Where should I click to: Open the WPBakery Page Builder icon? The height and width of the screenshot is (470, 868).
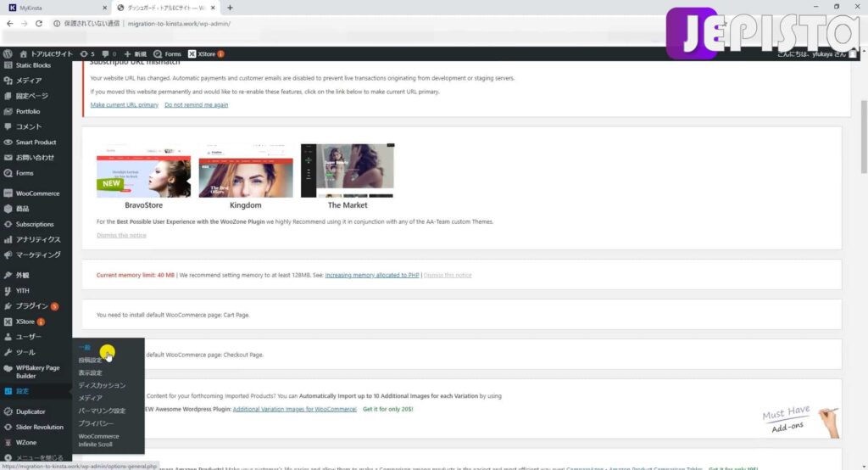(x=8, y=368)
